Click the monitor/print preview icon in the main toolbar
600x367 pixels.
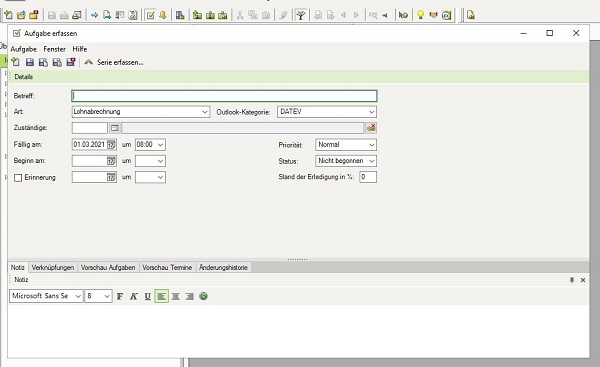(x=77, y=15)
